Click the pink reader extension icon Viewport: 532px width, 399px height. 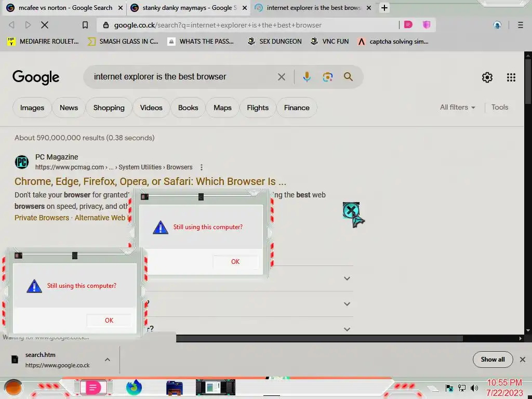click(408, 24)
